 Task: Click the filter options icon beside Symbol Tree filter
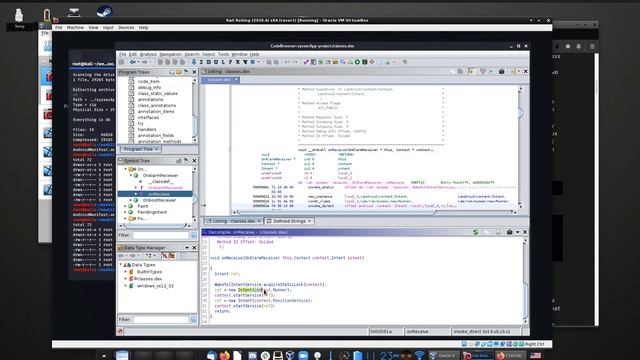[194, 235]
